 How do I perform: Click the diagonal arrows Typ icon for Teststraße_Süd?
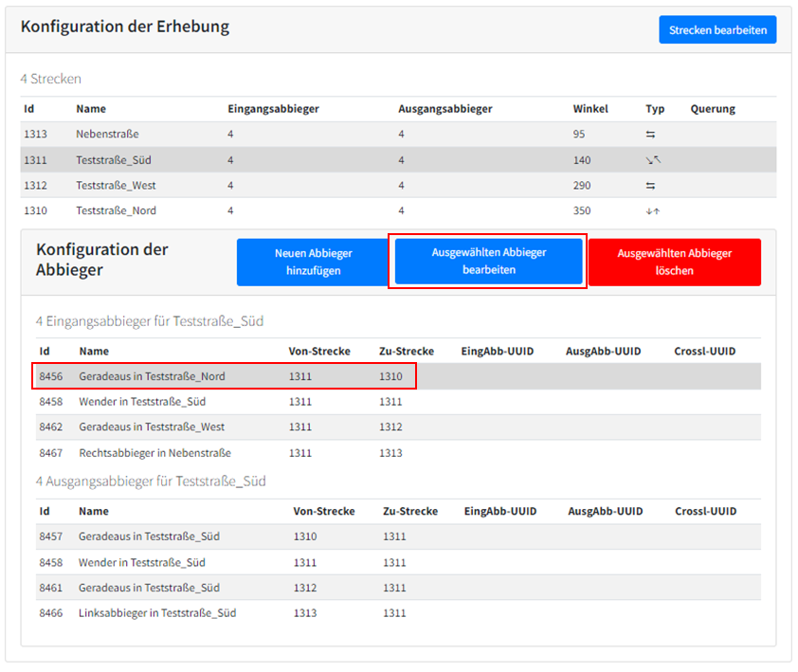653,160
